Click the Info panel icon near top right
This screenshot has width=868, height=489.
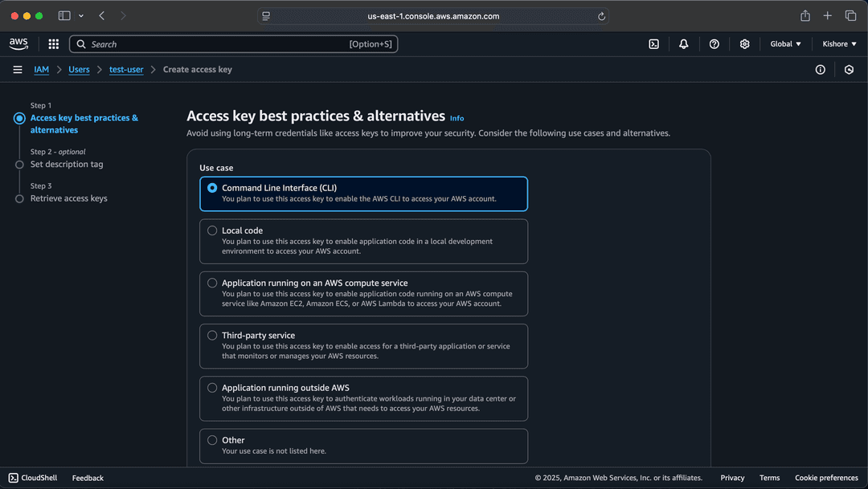coord(820,70)
